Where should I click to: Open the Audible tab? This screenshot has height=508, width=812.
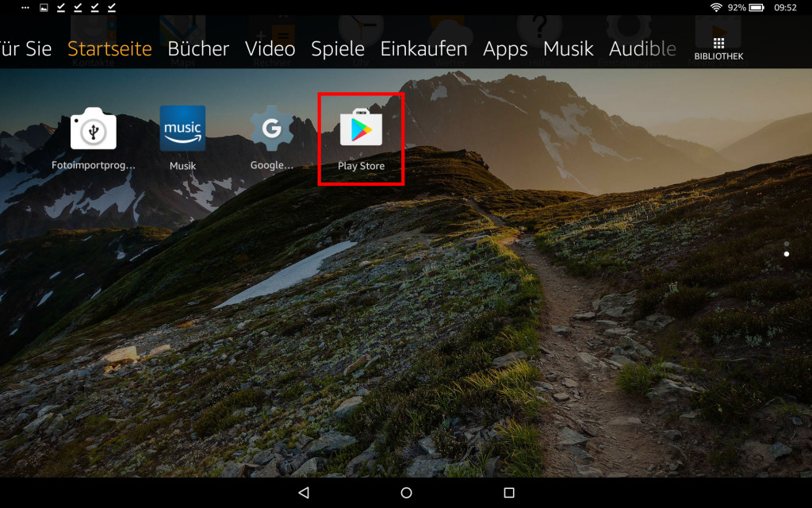[642, 48]
